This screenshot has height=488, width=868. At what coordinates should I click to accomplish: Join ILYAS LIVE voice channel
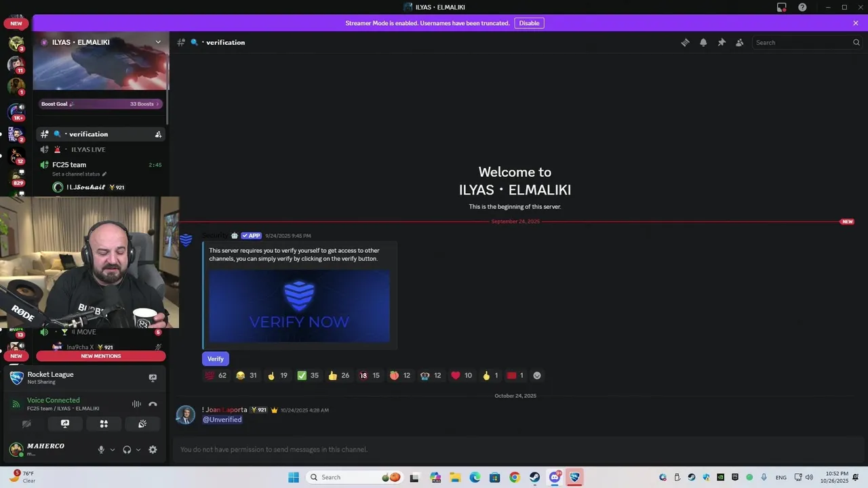[100, 149]
